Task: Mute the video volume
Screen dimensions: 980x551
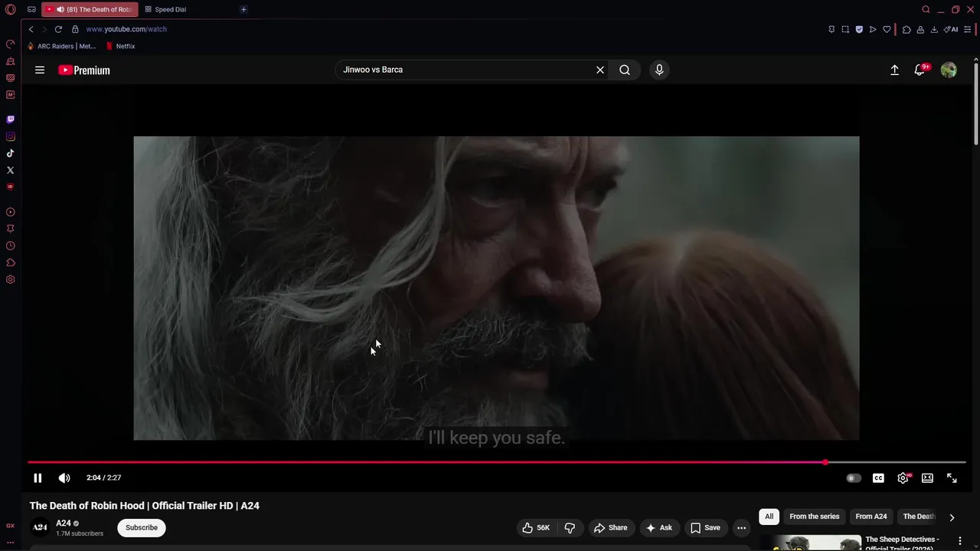Action: (64, 478)
